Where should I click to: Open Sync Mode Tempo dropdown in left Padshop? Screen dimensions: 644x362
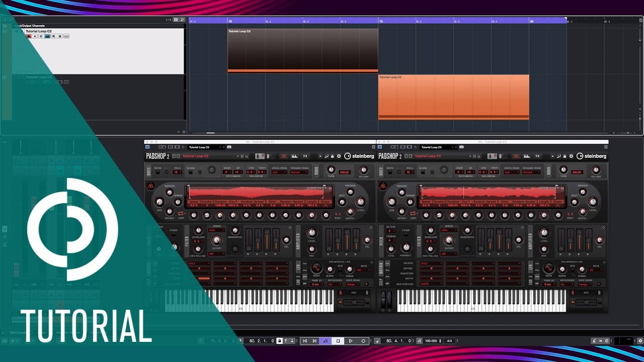pyautogui.click(x=353, y=284)
